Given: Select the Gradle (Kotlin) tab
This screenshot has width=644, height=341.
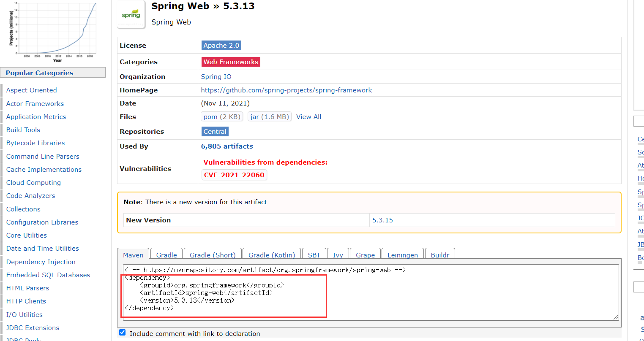Looking at the screenshot, I should pyautogui.click(x=272, y=254).
